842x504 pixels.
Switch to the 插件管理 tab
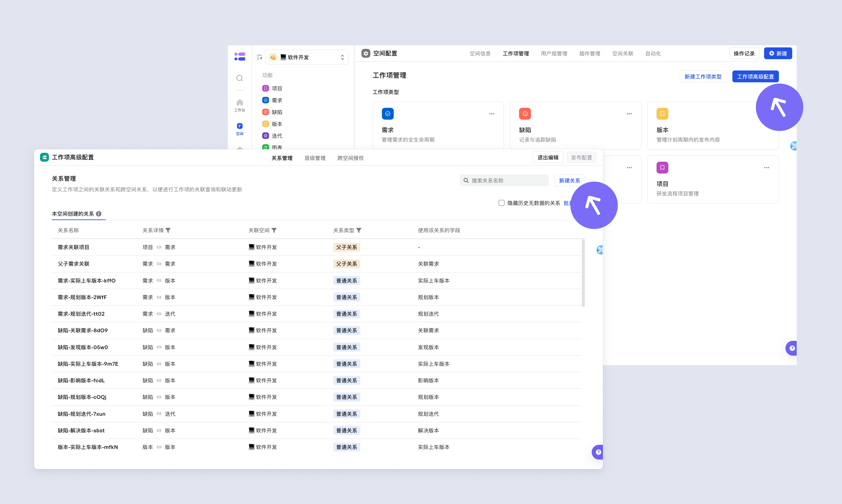pos(590,53)
